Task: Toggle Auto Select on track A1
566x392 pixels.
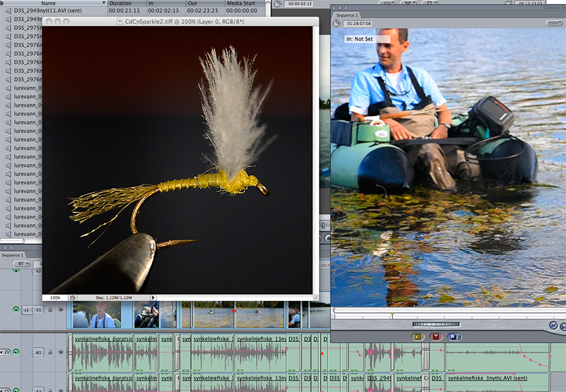Action: [x=61, y=352]
